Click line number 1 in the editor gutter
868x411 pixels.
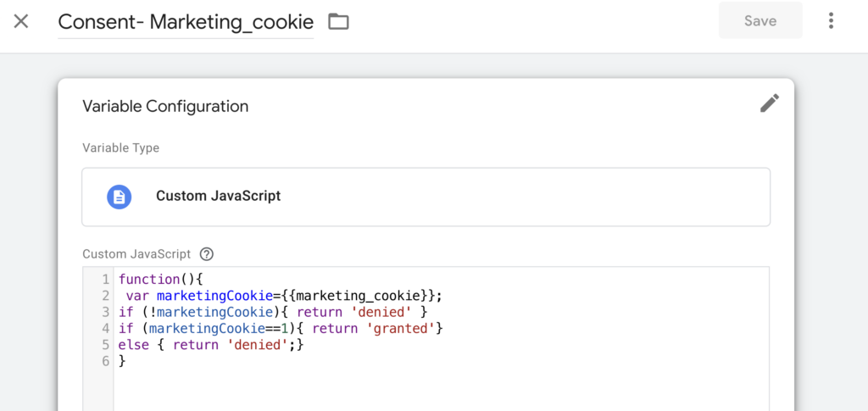(105, 279)
